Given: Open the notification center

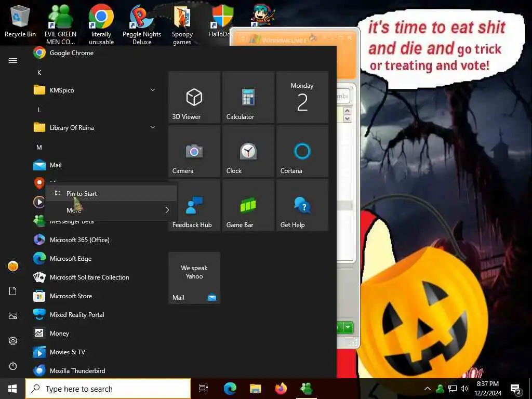Looking at the screenshot, I should (516, 389).
